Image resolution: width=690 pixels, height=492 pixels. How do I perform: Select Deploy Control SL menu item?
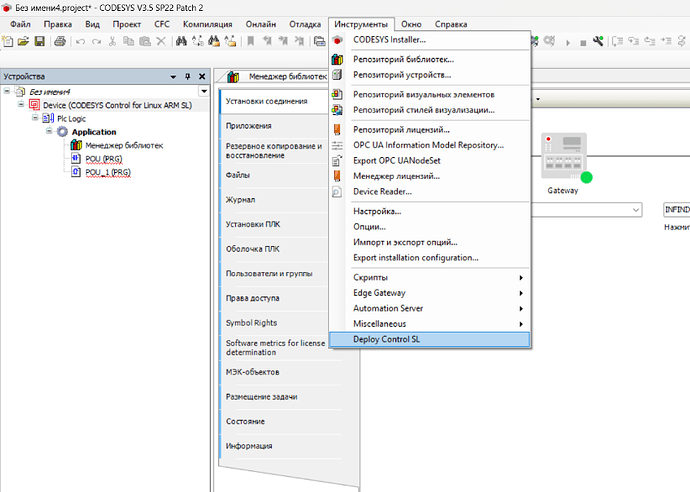pos(429,339)
